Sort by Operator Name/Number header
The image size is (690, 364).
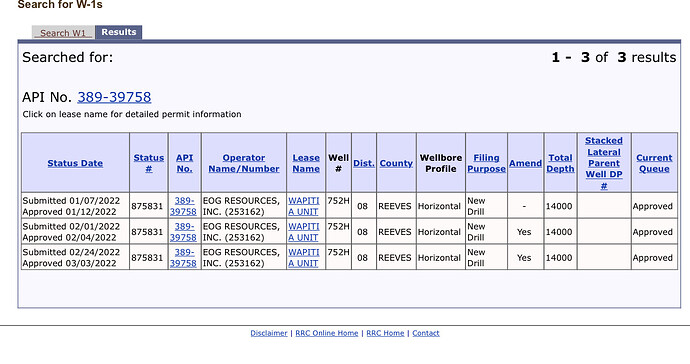[x=244, y=163]
